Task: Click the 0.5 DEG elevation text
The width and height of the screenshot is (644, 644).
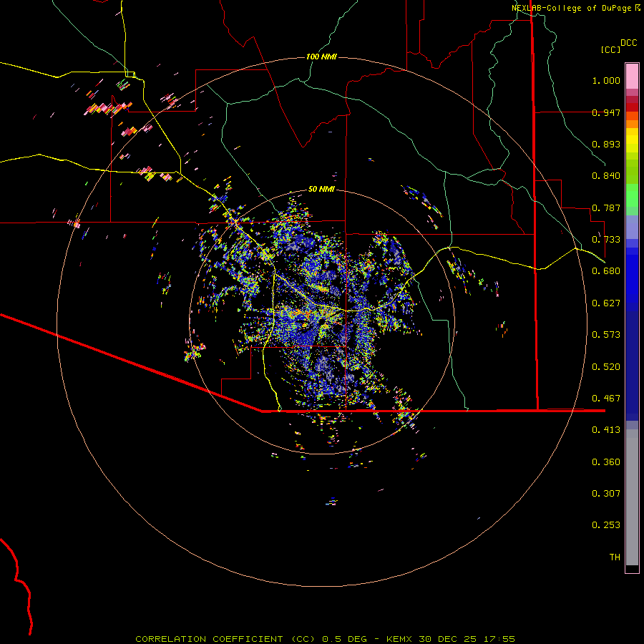Action: (x=344, y=639)
